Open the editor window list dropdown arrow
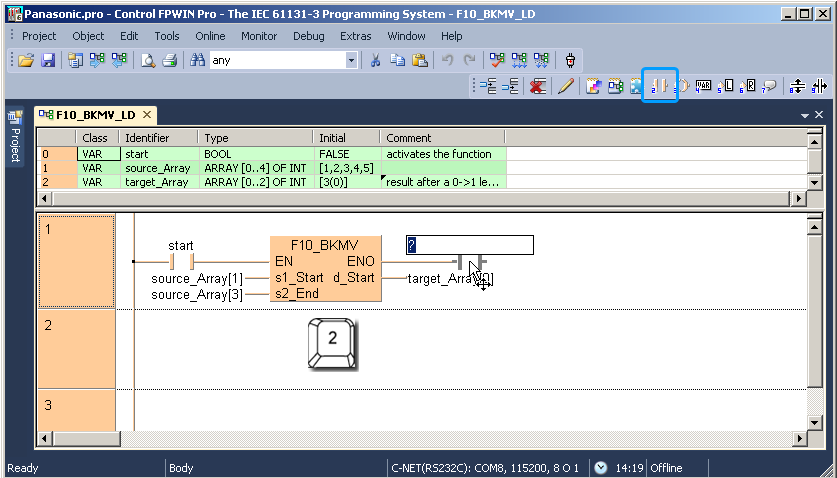Viewport: 837px width, 478px height. (x=805, y=116)
